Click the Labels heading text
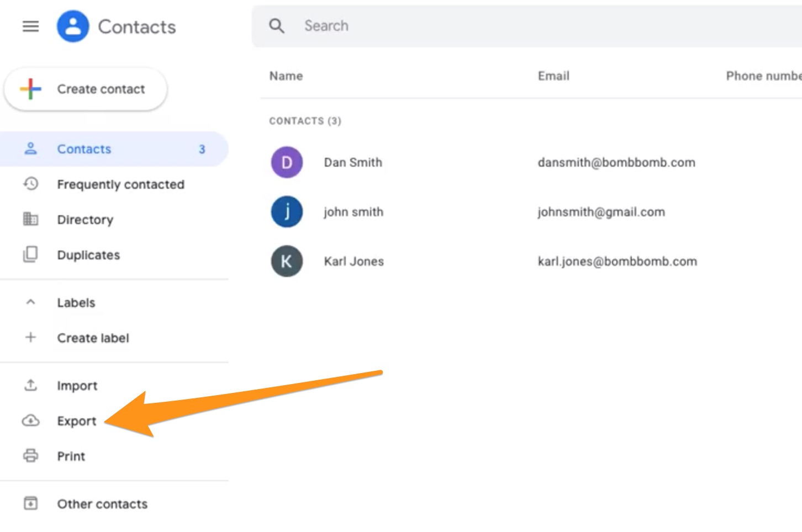Viewport: 802px width, 532px height. (x=76, y=302)
